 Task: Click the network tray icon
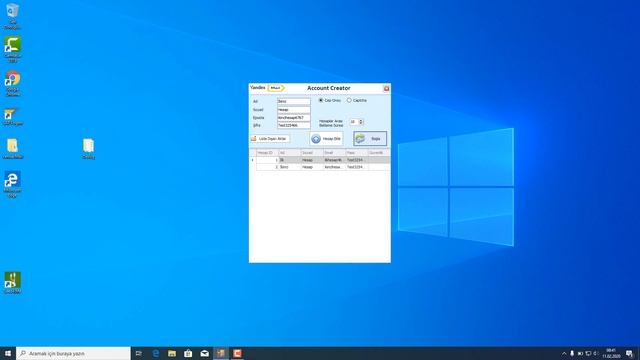click(x=588, y=353)
